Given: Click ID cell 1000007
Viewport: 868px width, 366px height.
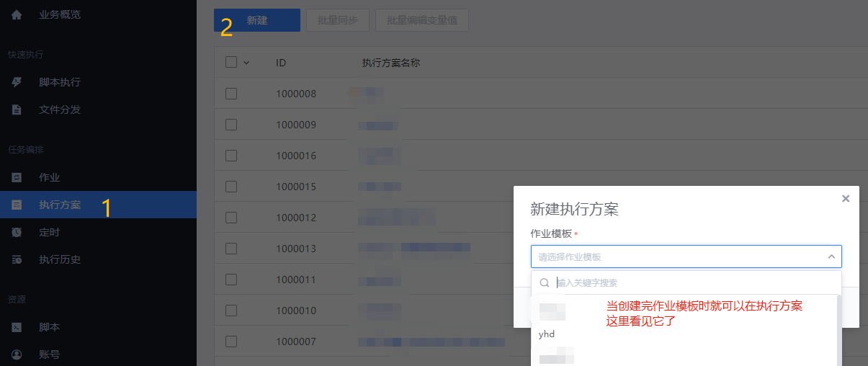Looking at the screenshot, I should pos(296,342).
